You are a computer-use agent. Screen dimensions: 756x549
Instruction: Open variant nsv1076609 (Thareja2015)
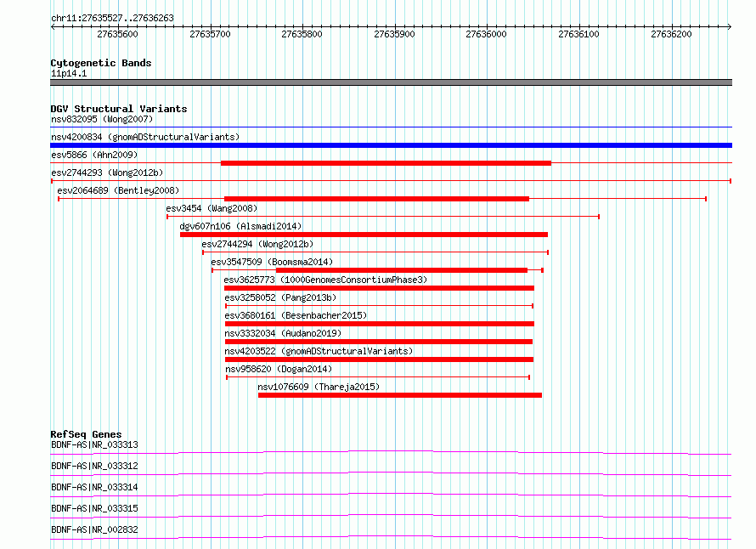point(319,387)
